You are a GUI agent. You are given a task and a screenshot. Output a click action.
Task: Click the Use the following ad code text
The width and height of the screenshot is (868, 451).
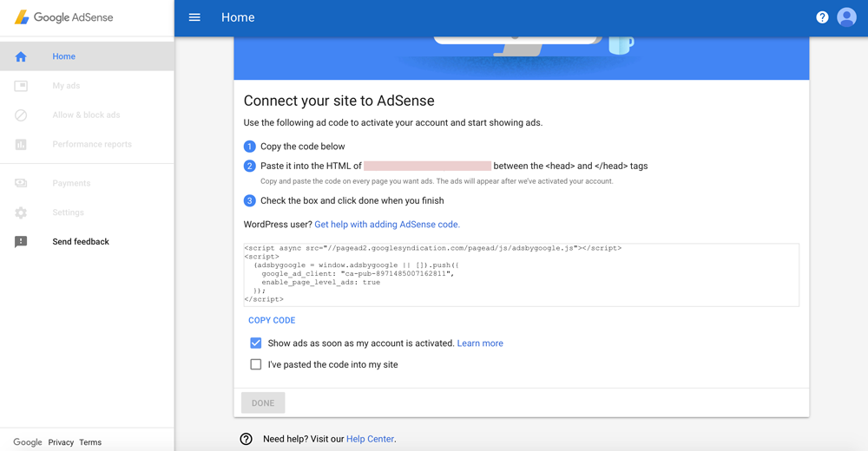click(393, 122)
